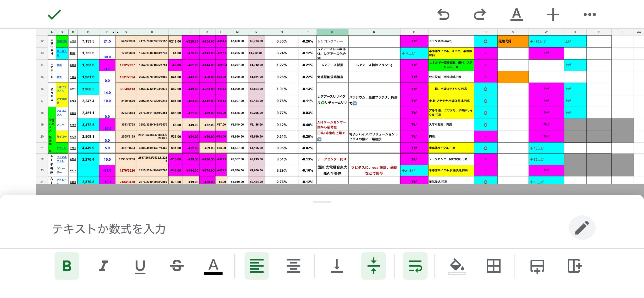644x298 pixels.
Task: Tap the pencil edit button
Action: pos(582,227)
